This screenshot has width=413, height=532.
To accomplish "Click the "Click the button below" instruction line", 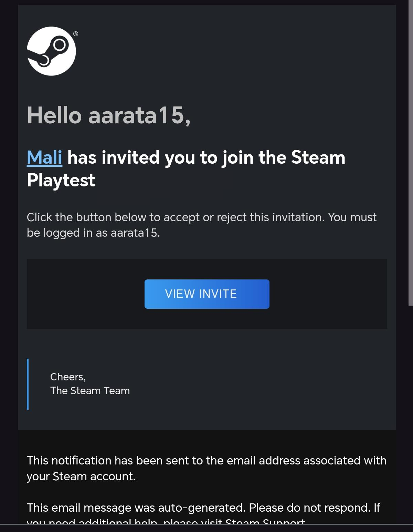I will (x=201, y=217).
